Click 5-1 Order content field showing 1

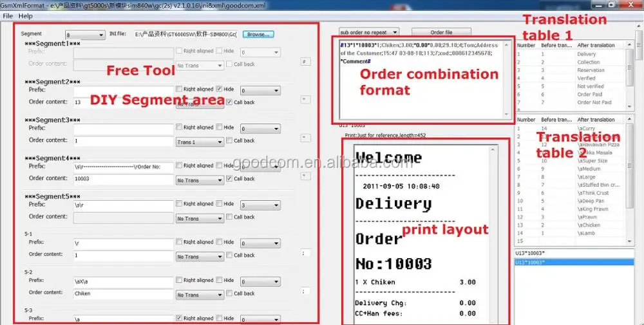coord(124,256)
